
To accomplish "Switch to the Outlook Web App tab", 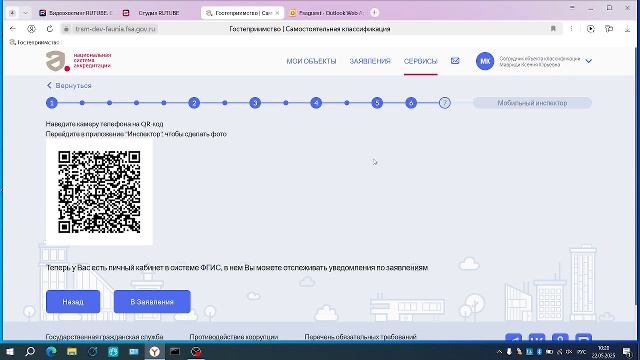I will click(327, 13).
